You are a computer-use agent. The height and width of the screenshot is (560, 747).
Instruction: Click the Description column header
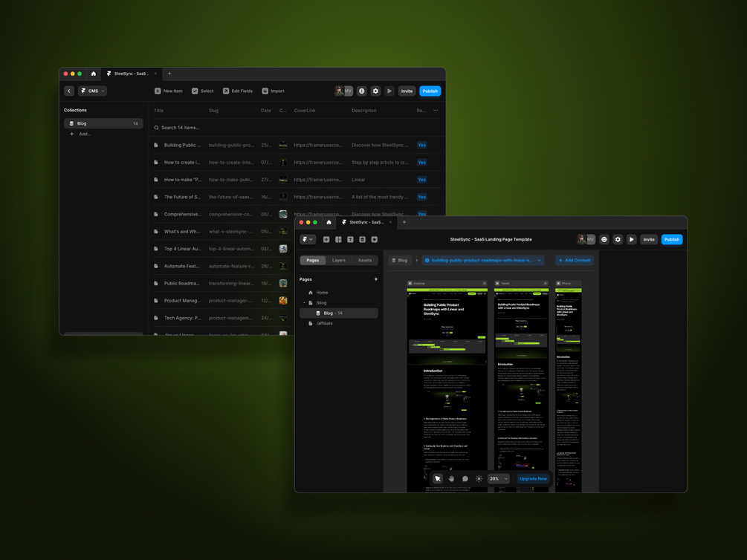click(x=364, y=111)
